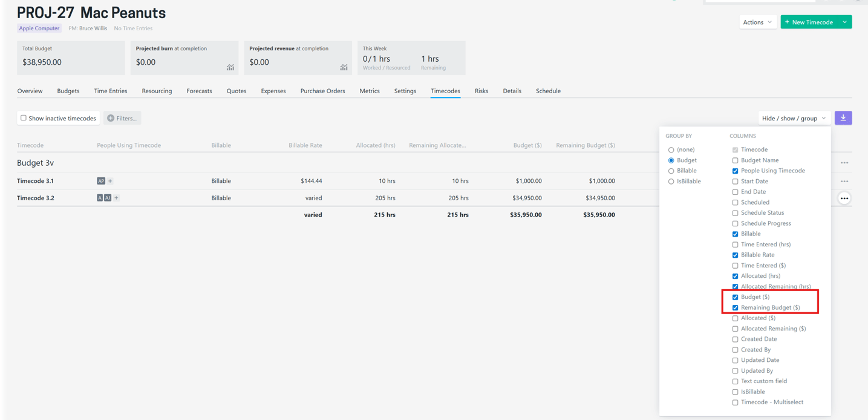Image resolution: width=868 pixels, height=420 pixels.
Task: Enable the End Date column
Action: [x=735, y=192]
